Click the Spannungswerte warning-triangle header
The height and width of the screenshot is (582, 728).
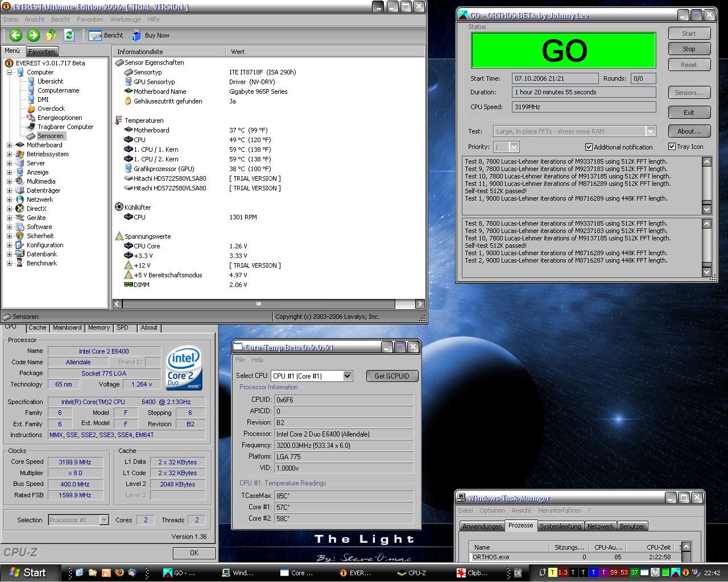point(143,236)
